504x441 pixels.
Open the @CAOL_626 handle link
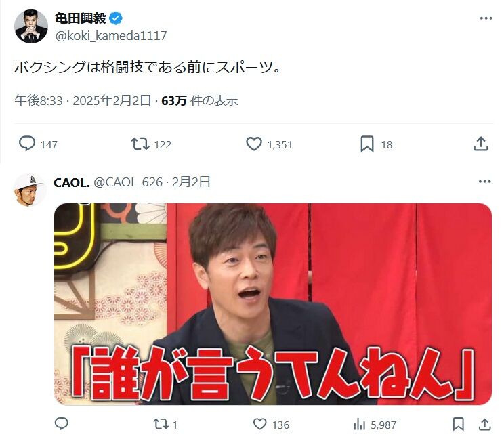pos(128,182)
